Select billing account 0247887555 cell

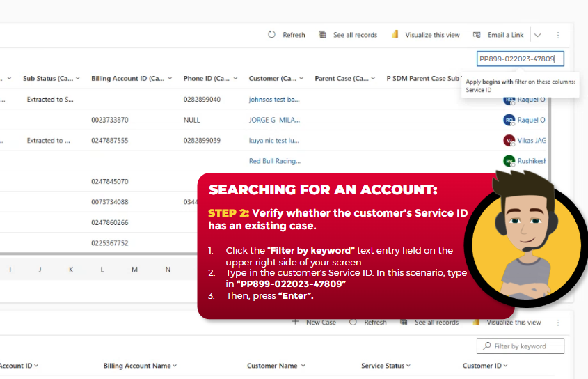[x=109, y=141]
